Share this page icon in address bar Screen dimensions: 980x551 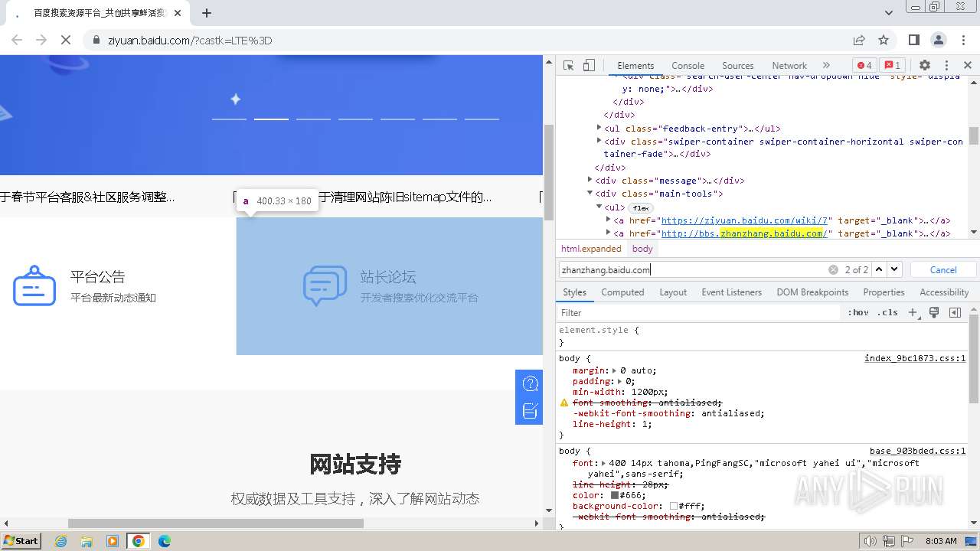click(x=859, y=40)
